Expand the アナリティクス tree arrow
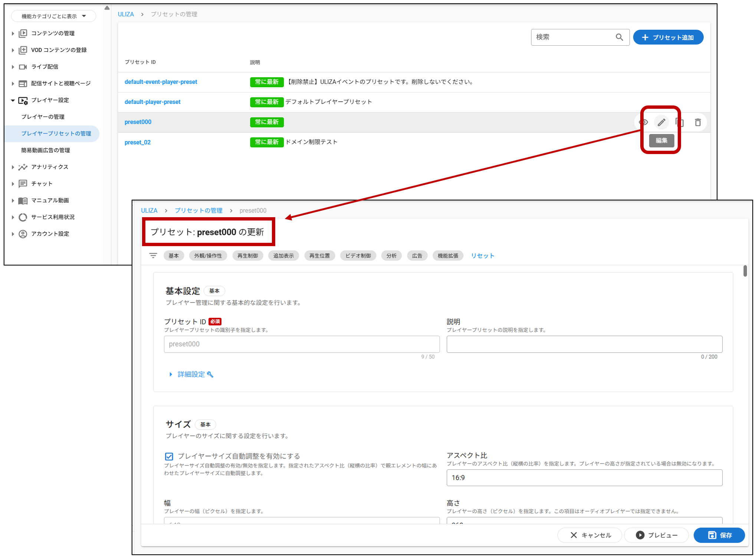The height and width of the screenshot is (558, 756). pos(13,167)
